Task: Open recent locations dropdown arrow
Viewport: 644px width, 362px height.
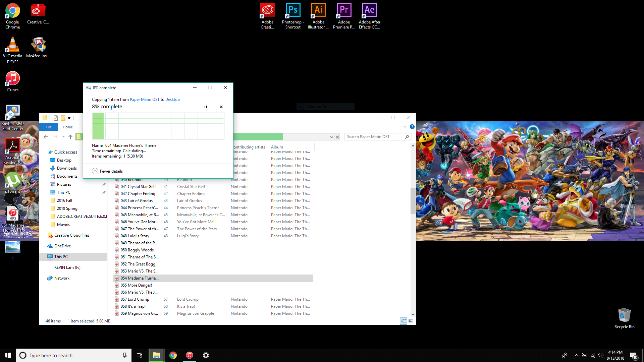Action: pyautogui.click(x=63, y=137)
